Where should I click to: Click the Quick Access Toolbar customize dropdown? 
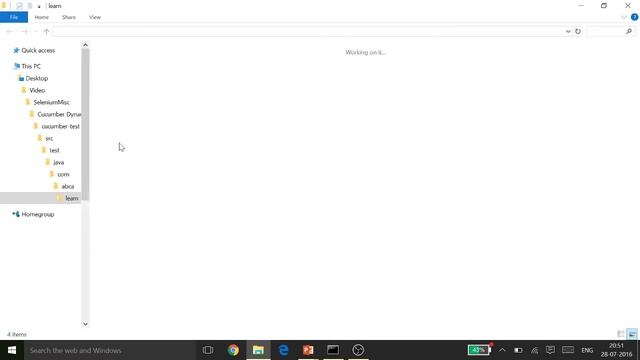(x=39, y=6)
